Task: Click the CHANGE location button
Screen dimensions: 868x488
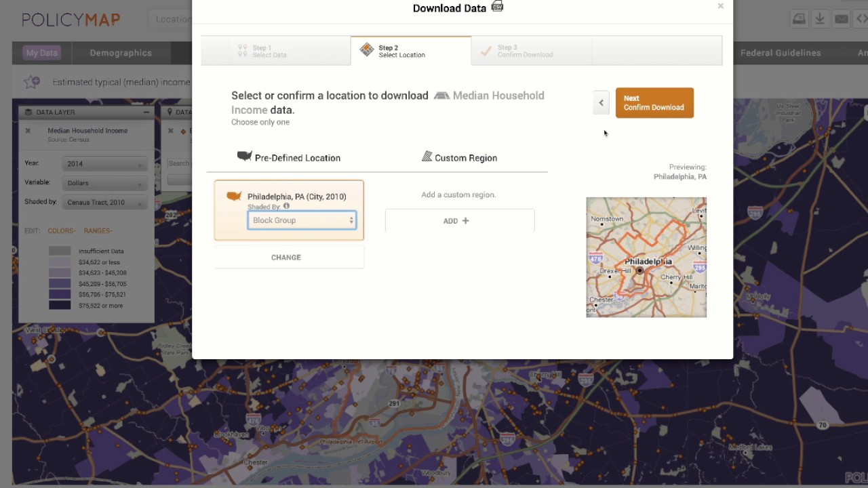Action: pyautogui.click(x=289, y=258)
